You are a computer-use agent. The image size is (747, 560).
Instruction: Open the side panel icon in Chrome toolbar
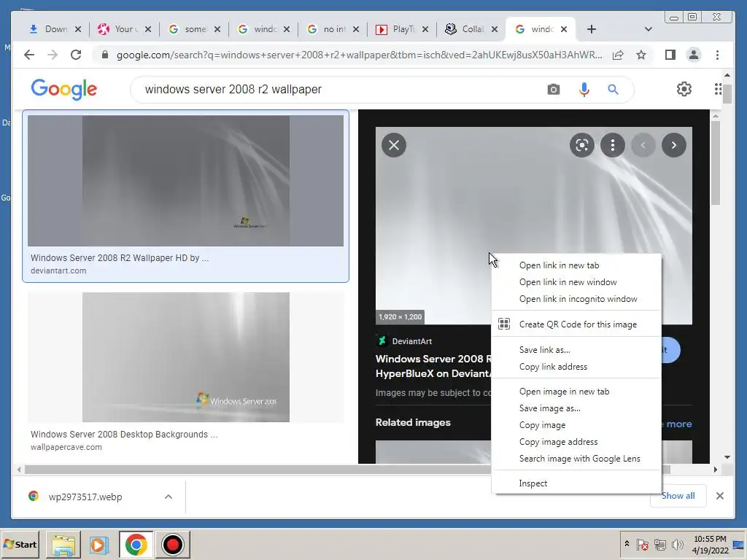click(x=670, y=55)
